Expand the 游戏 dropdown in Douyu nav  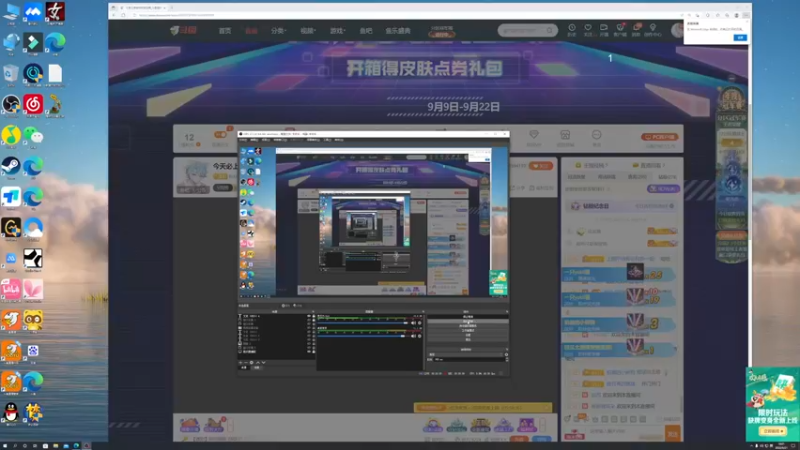click(337, 31)
